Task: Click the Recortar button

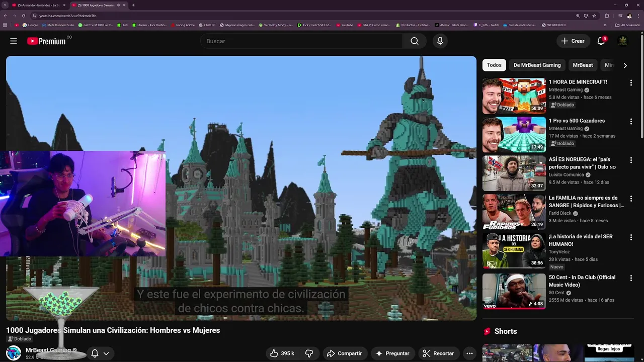Action: pyautogui.click(x=438, y=353)
